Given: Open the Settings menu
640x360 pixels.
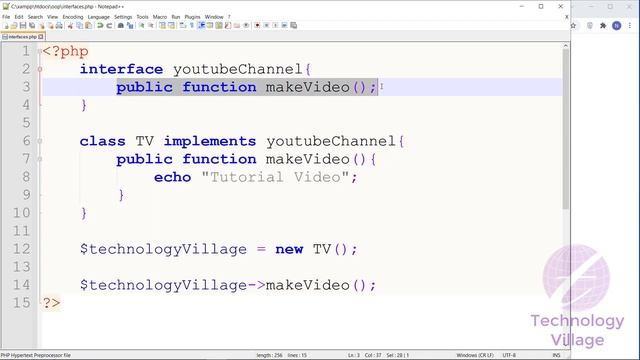Looking at the screenshot, I should (123, 17).
